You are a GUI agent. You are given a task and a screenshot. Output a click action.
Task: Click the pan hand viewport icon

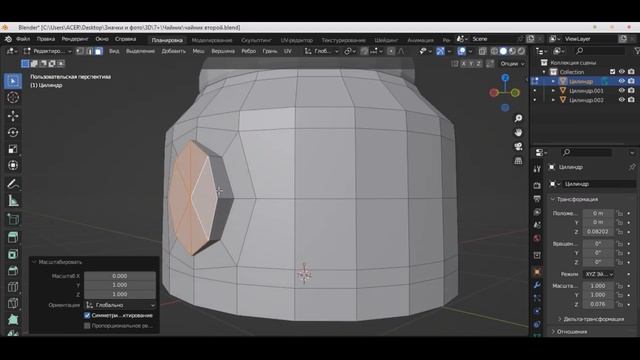point(518,133)
